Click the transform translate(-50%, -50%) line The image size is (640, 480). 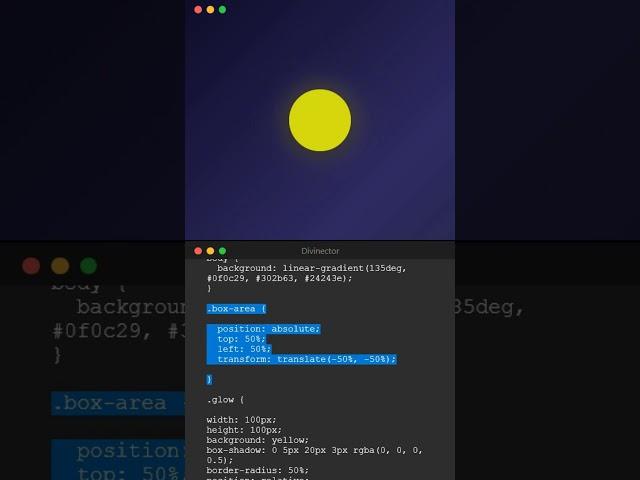tap(307, 359)
